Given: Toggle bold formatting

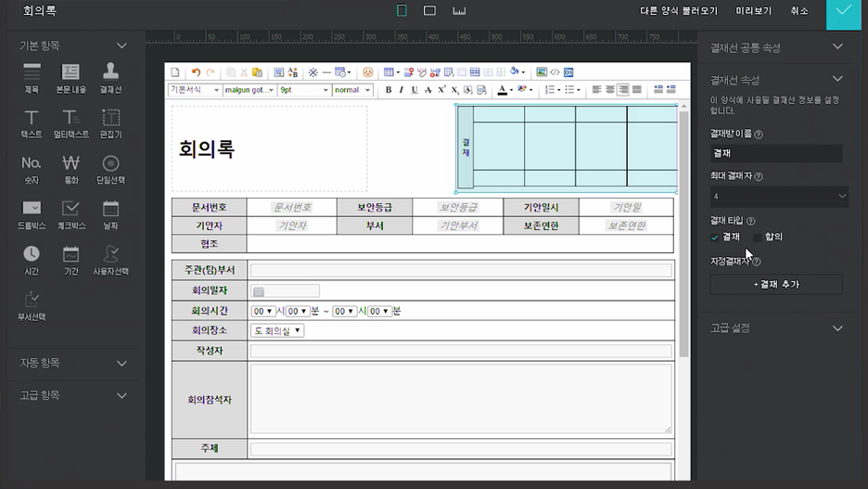Looking at the screenshot, I should click(388, 90).
